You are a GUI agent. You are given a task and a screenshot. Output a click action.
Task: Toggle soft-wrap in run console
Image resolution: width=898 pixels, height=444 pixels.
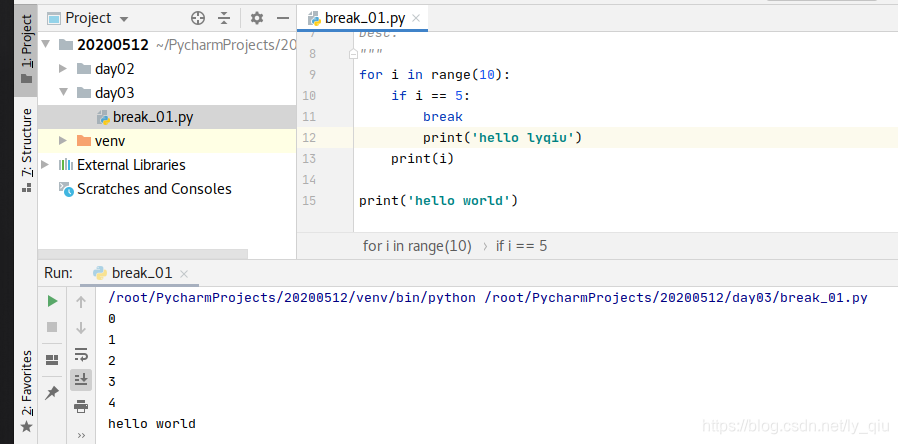click(81, 354)
